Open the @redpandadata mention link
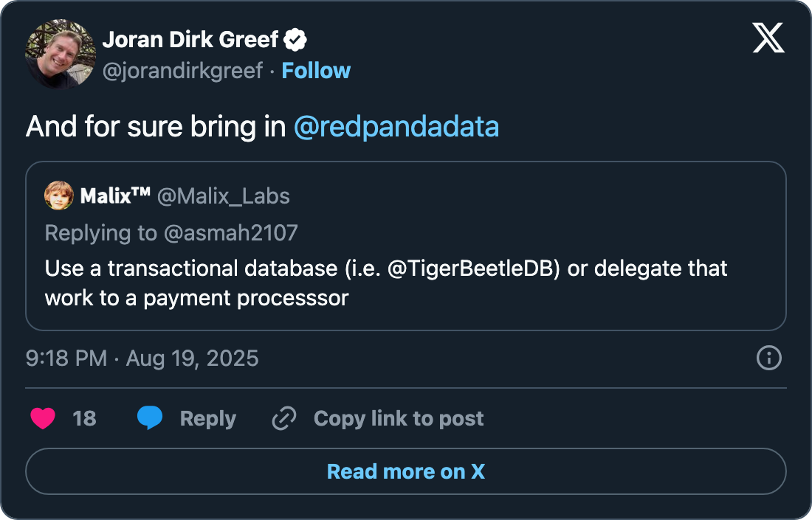 pyautogui.click(x=396, y=128)
